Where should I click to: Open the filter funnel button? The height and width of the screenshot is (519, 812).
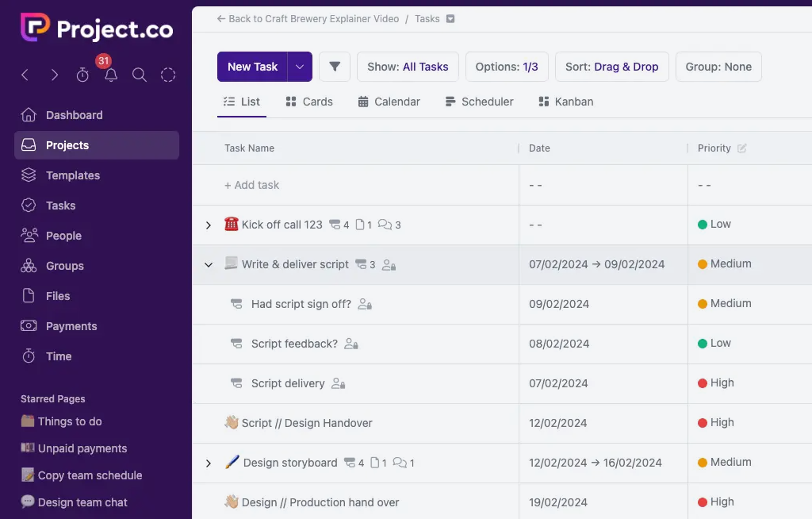tap(335, 67)
